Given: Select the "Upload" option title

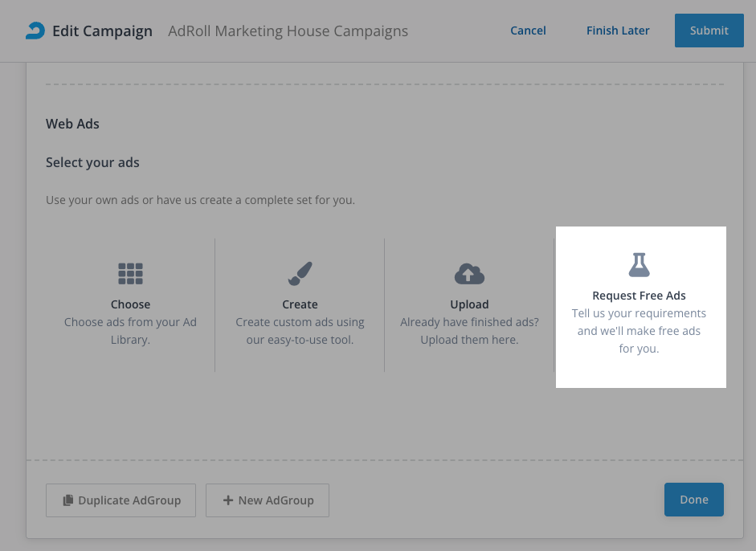Looking at the screenshot, I should tap(469, 304).
